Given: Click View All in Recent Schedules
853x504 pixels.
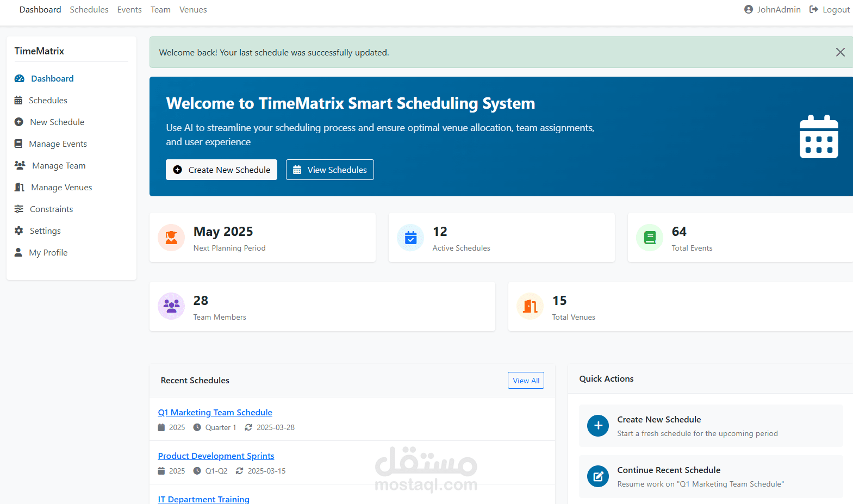Looking at the screenshot, I should pyautogui.click(x=526, y=381).
